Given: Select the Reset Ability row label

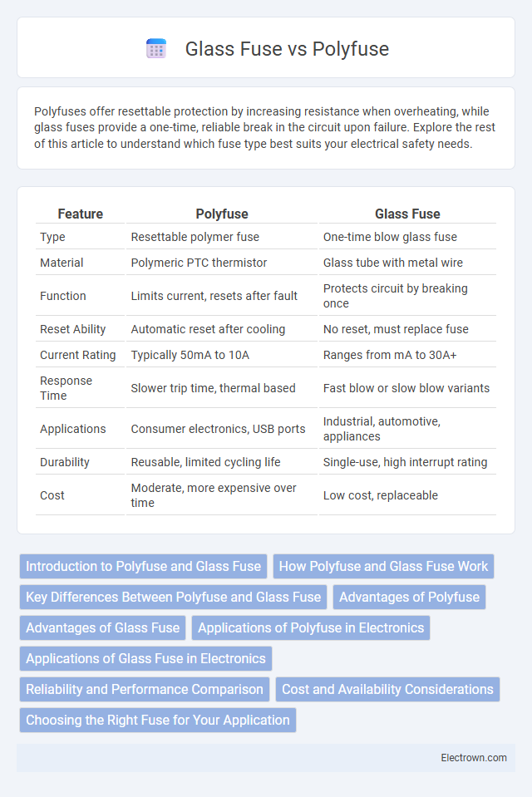Looking at the screenshot, I should click(x=72, y=329).
